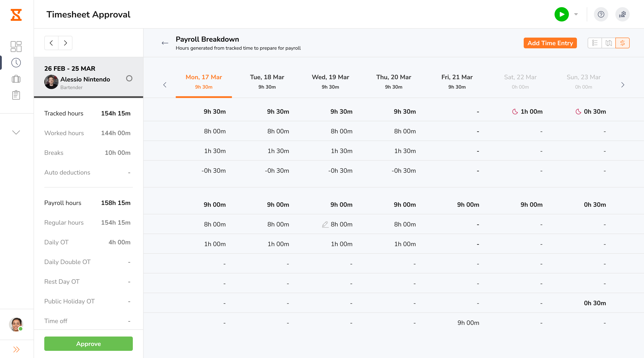The image size is (644, 358).
Task: Open the settings gear icon
Action: click(x=622, y=14)
